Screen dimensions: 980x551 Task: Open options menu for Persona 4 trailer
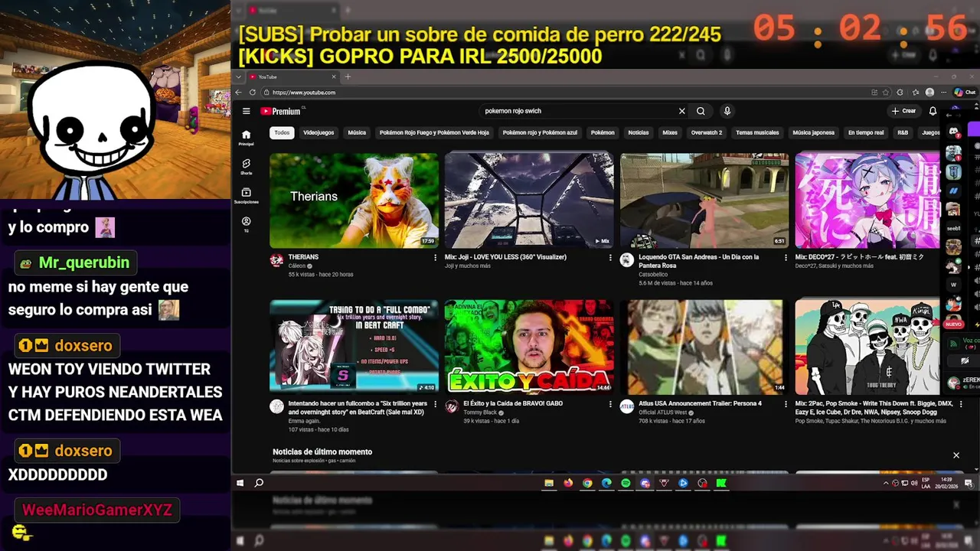click(x=786, y=404)
